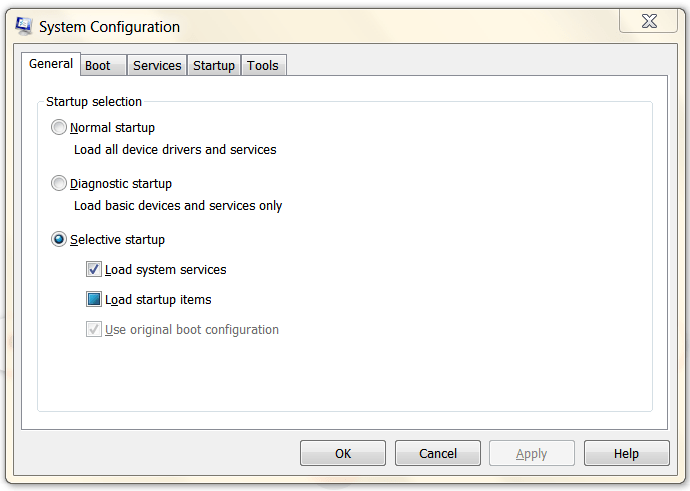
Task: Show the Tools tab
Action: (x=263, y=65)
